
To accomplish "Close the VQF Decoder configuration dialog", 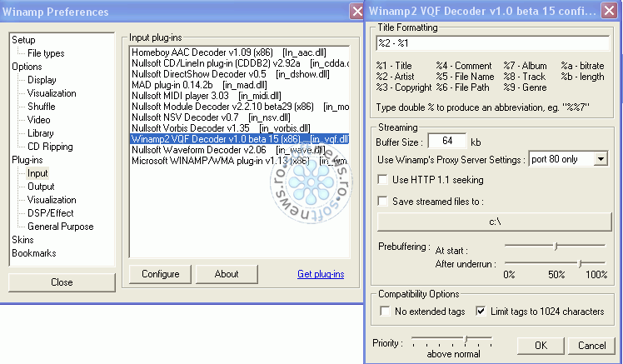I will pyautogui.click(x=609, y=10).
